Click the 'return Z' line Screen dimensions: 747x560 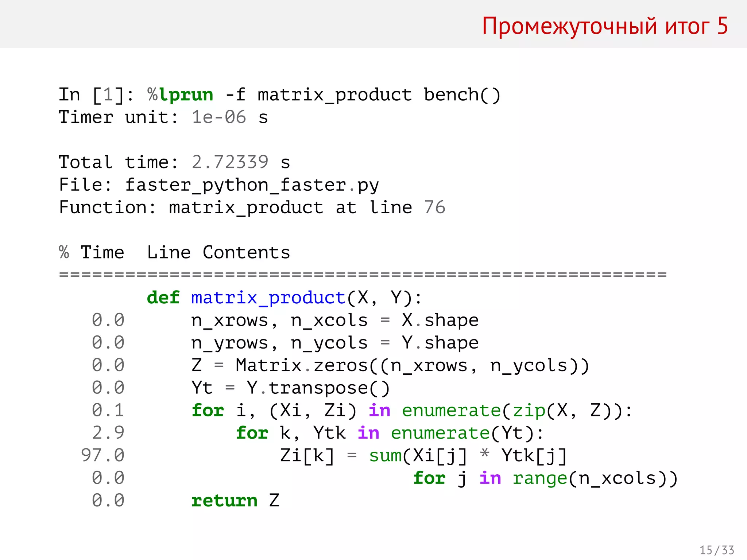pos(235,501)
